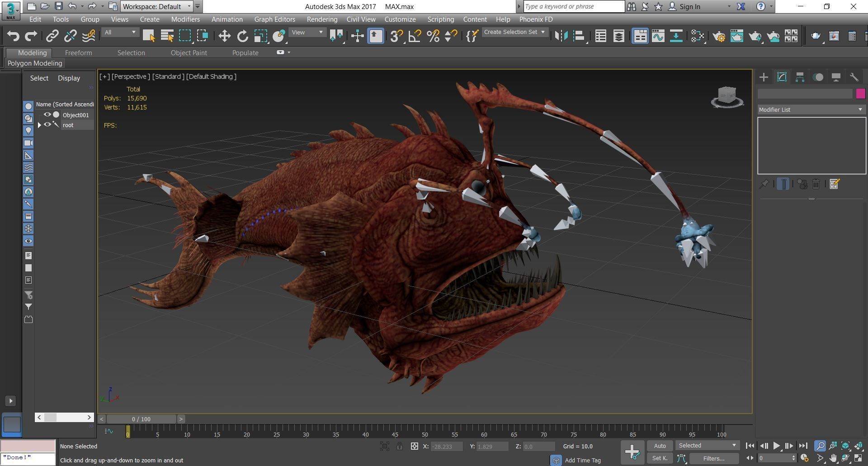868x466 pixels.
Task: Click the Mirror tool icon
Action: point(561,36)
